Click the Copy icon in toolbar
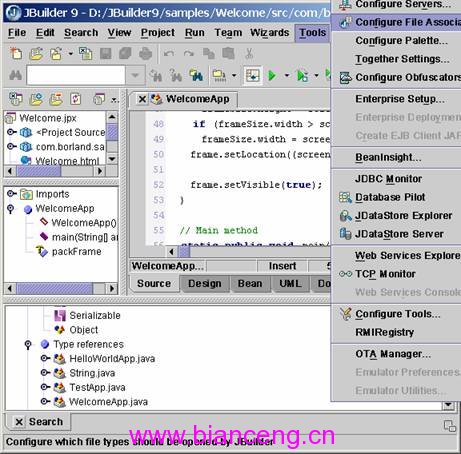461x454 pixels. [x=209, y=53]
